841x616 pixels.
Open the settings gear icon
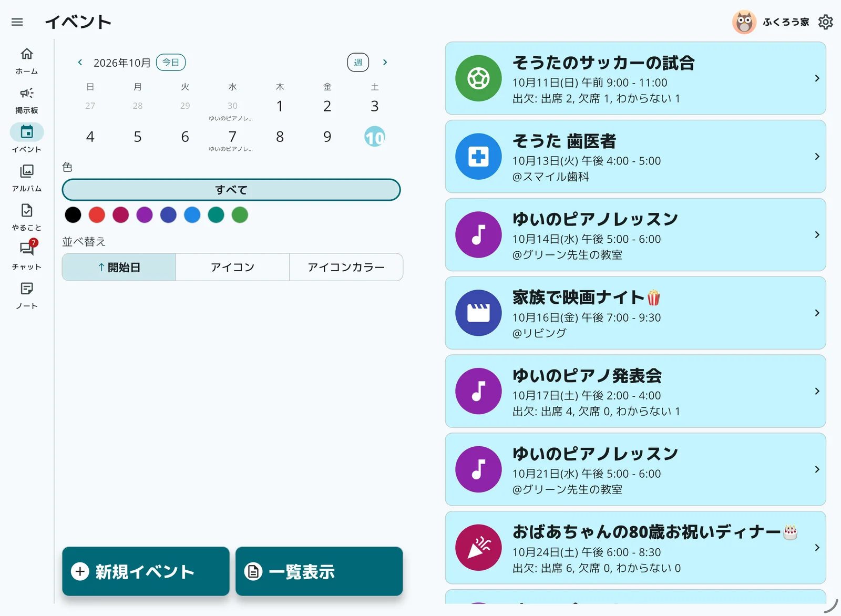825,22
